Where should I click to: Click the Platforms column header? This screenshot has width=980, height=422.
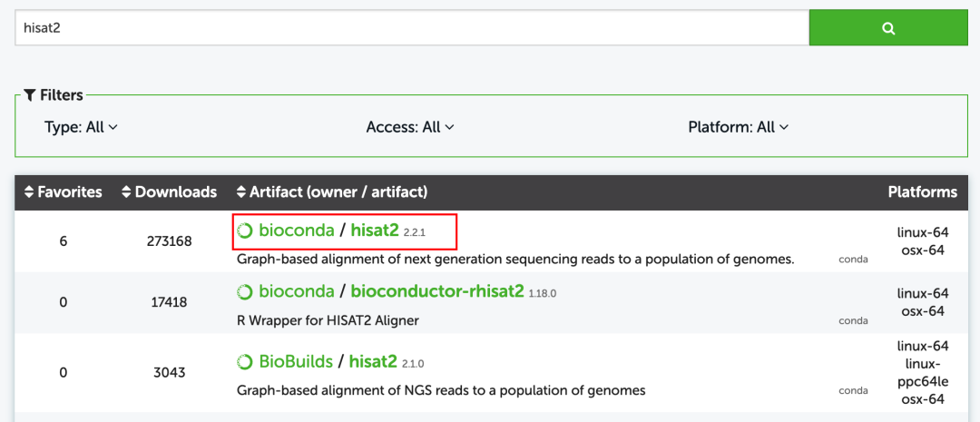(x=922, y=192)
